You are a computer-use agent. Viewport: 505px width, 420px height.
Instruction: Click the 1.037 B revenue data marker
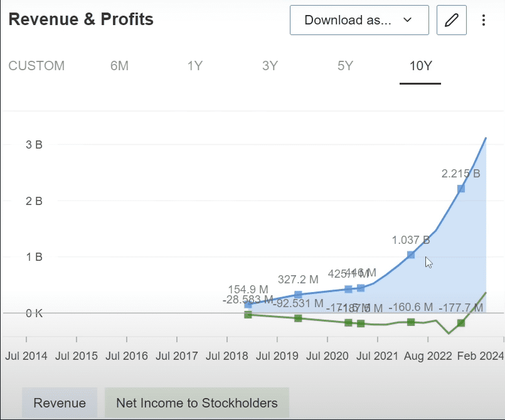(x=411, y=255)
